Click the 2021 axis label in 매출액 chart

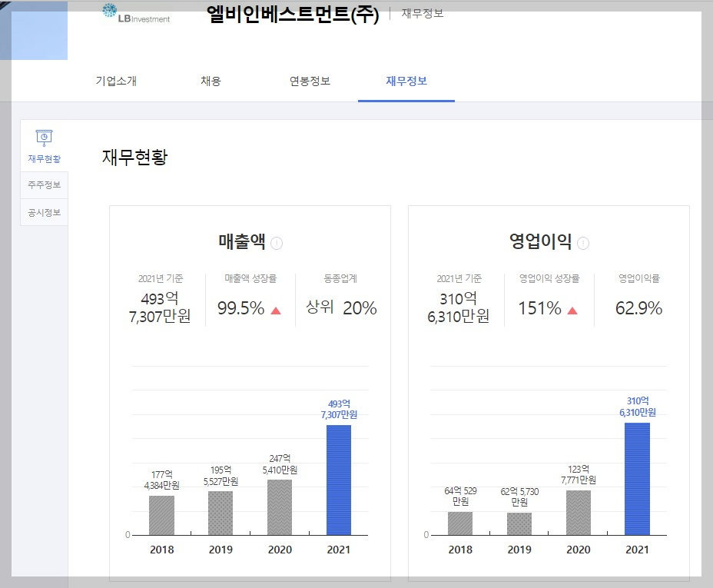coord(339,550)
